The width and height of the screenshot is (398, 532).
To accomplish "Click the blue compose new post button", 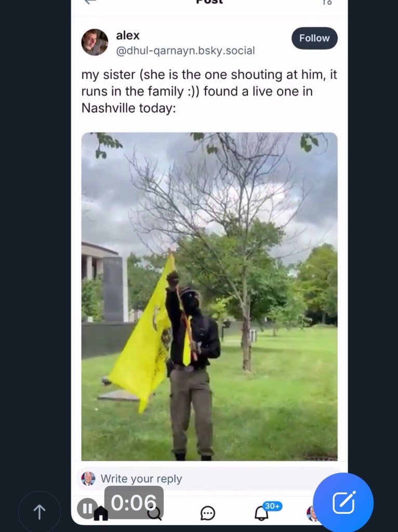I will click(343, 503).
